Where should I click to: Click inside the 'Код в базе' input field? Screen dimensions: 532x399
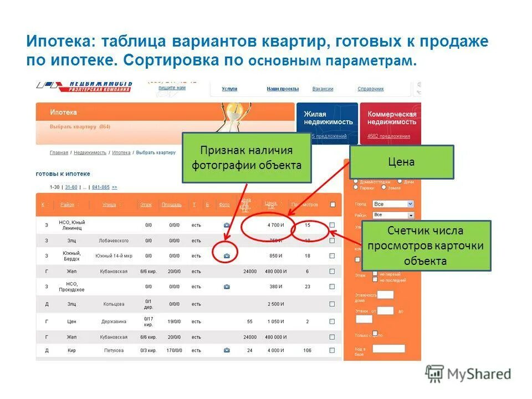389,349
